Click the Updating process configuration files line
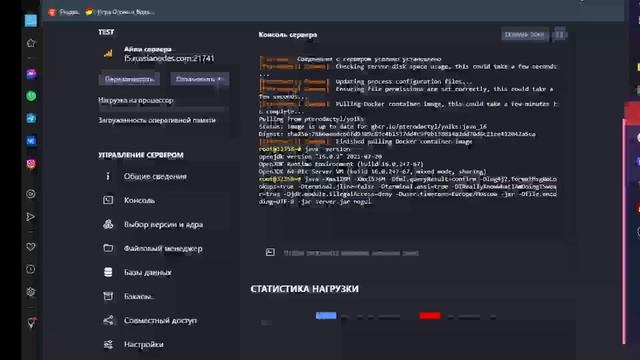Image resolution: width=640 pixels, height=360 pixels. 365,81
